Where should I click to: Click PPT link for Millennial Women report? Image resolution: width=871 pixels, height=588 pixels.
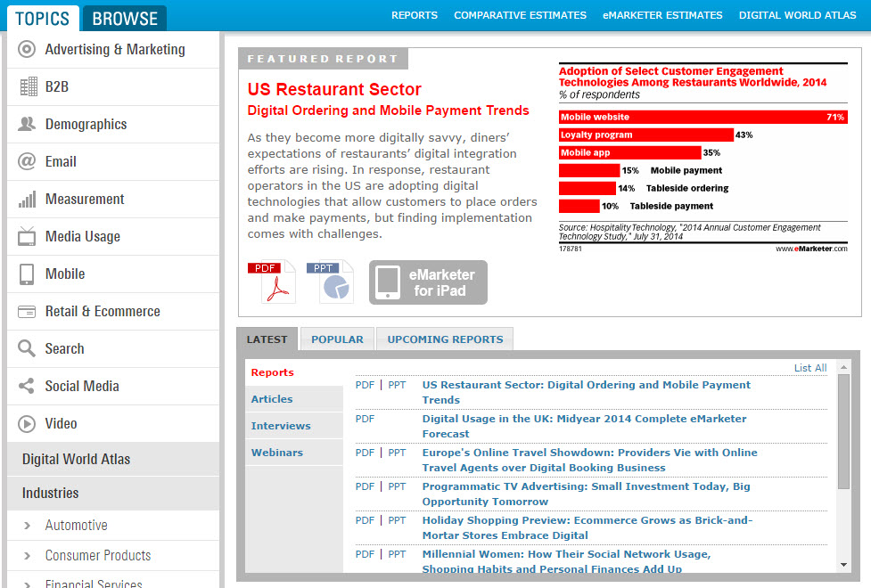tap(398, 554)
